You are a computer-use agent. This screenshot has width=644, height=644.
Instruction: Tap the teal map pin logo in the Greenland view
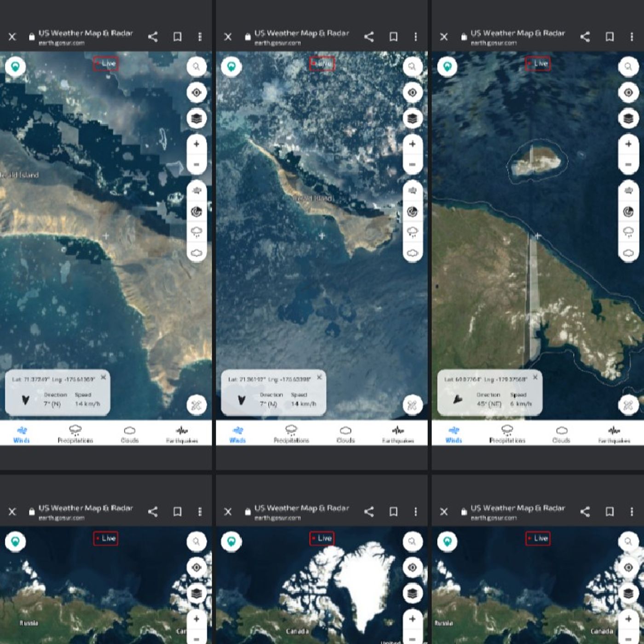[x=231, y=541]
